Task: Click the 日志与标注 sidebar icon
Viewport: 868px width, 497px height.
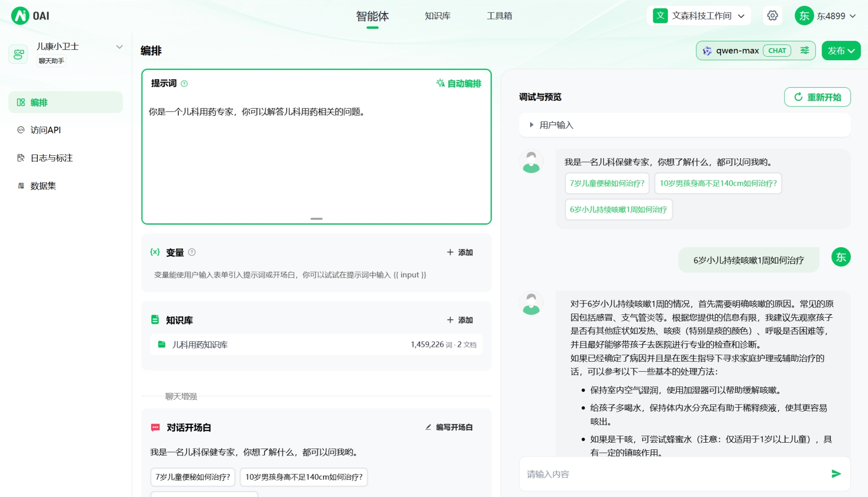Action: [20, 158]
